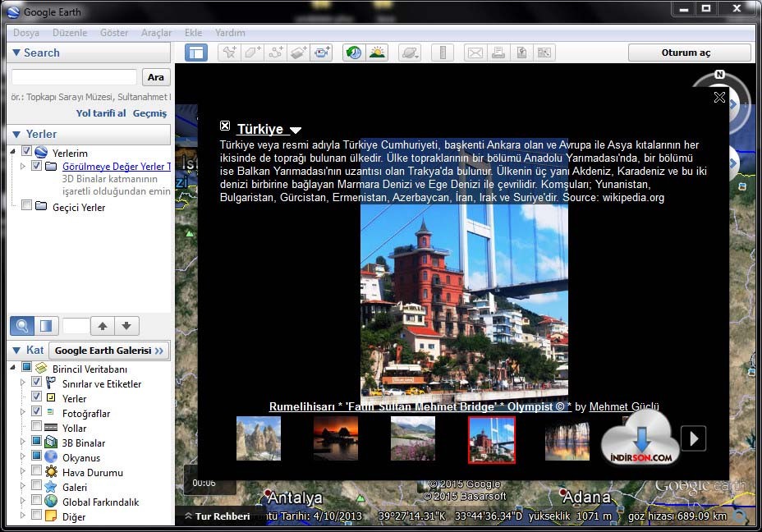View in Google Maps toolbar icon

[544, 53]
